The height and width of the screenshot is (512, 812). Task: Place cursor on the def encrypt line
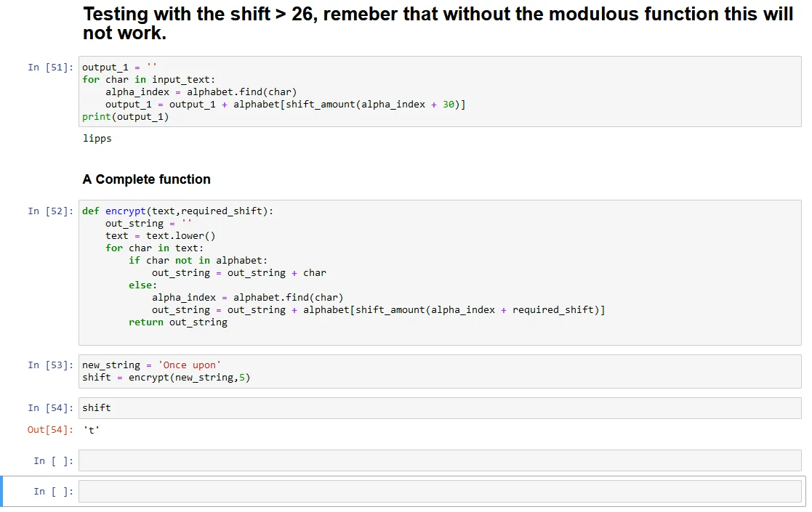coord(177,211)
